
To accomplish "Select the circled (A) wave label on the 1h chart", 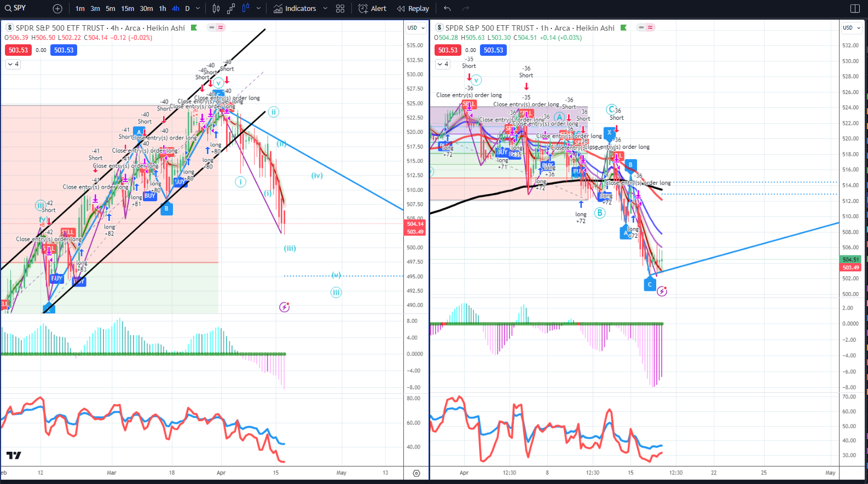I will [559, 117].
